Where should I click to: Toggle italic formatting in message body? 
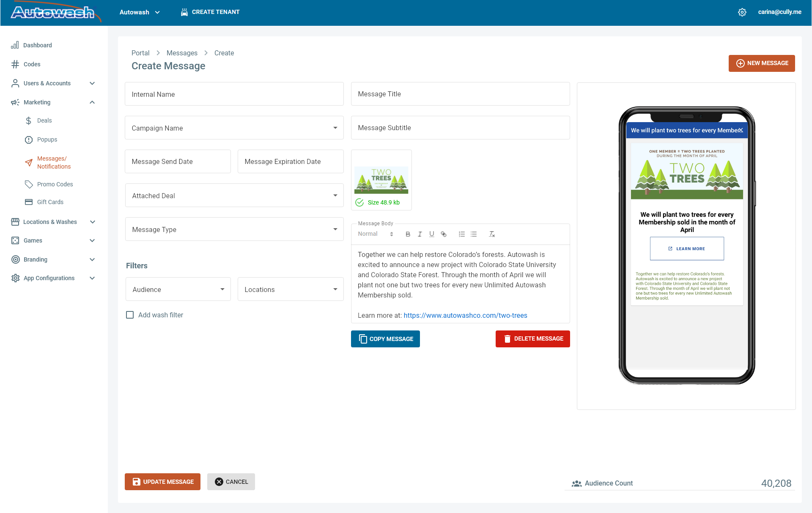(420, 234)
